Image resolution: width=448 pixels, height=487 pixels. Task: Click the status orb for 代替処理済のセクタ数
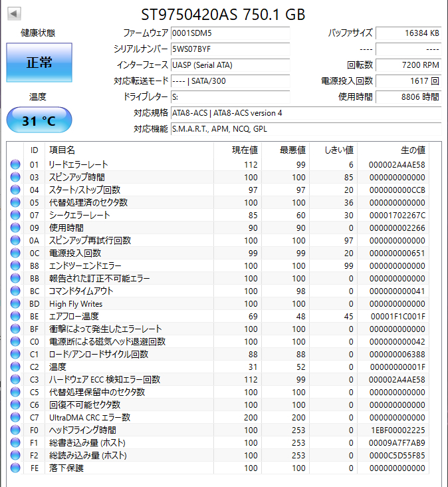pos(15,202)
